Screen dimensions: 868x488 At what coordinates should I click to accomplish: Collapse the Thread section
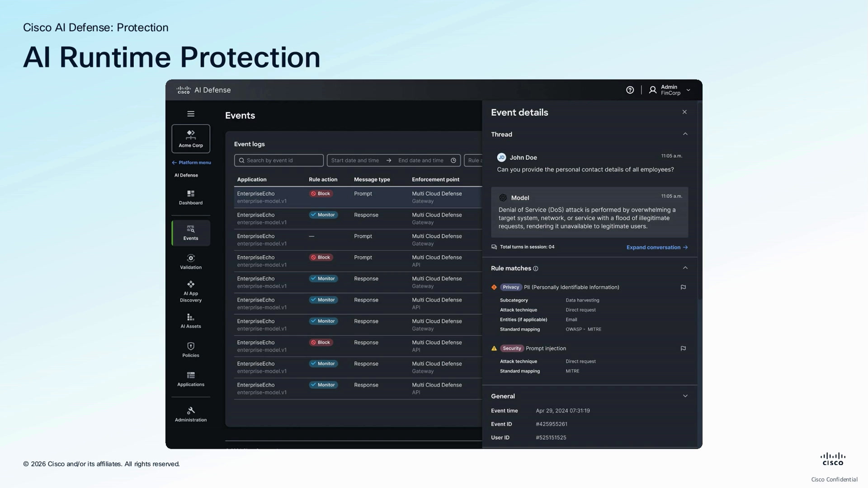(685, 134)
